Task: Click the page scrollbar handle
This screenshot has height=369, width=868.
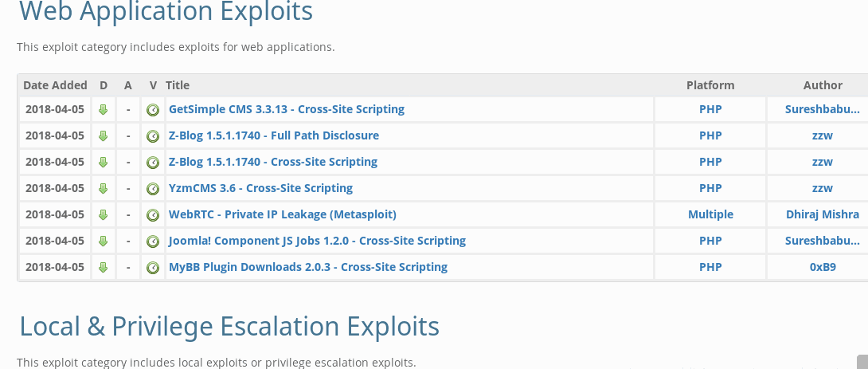Action: 862,362
